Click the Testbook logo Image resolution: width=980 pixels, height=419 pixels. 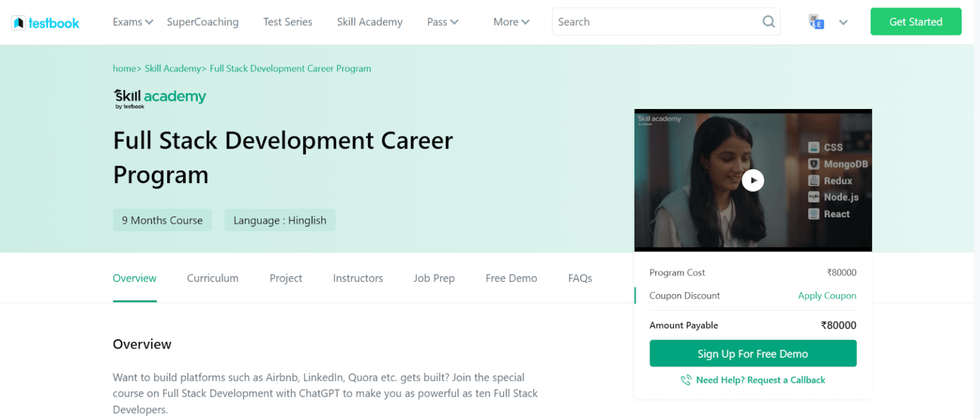click(45, 22)
